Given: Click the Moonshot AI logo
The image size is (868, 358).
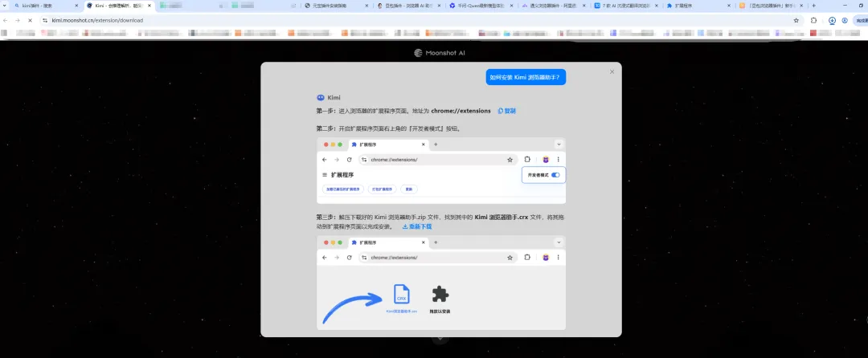Looking at the screenshot, I should (x=440, y=53).
